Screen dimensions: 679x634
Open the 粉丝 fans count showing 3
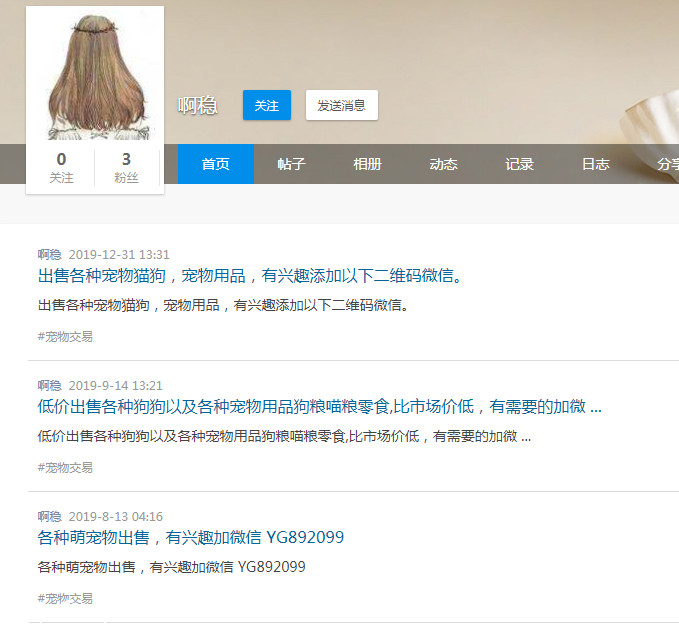(x=126, y=167)
